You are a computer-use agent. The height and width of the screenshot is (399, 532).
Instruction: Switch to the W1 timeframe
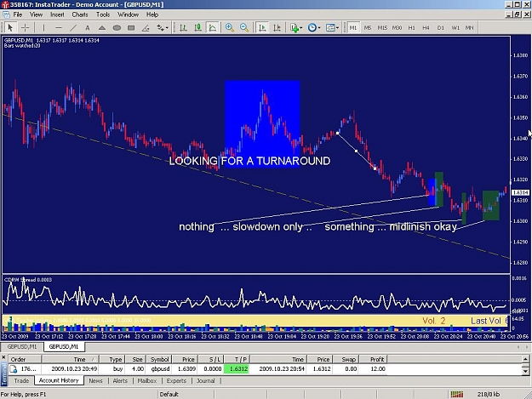tap(455, 27)
